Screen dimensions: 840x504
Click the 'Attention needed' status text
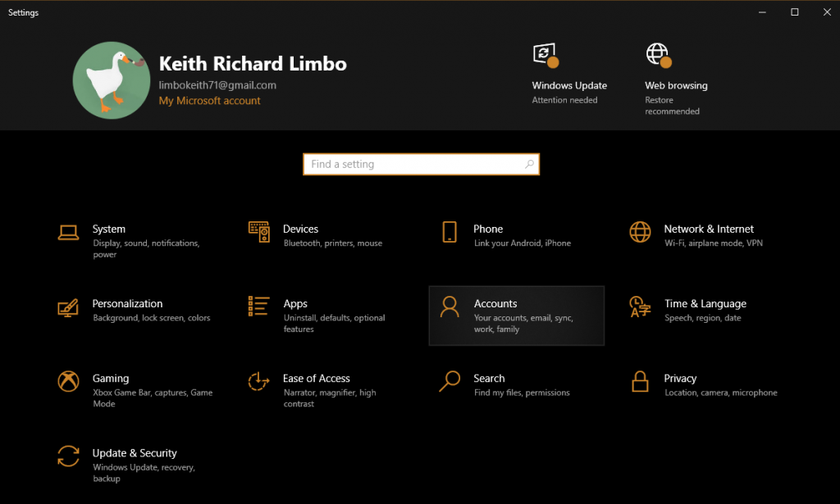pos(564,100)
